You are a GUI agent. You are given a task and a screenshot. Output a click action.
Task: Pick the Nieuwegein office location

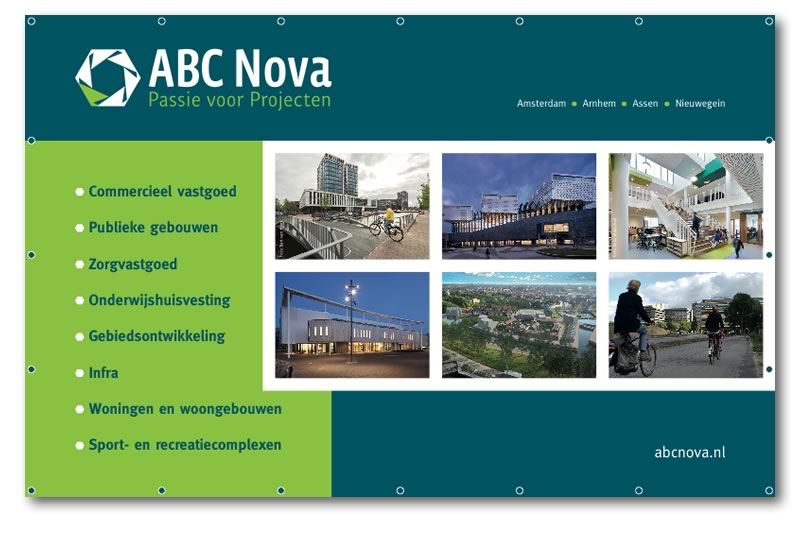(x=700, y=103)
